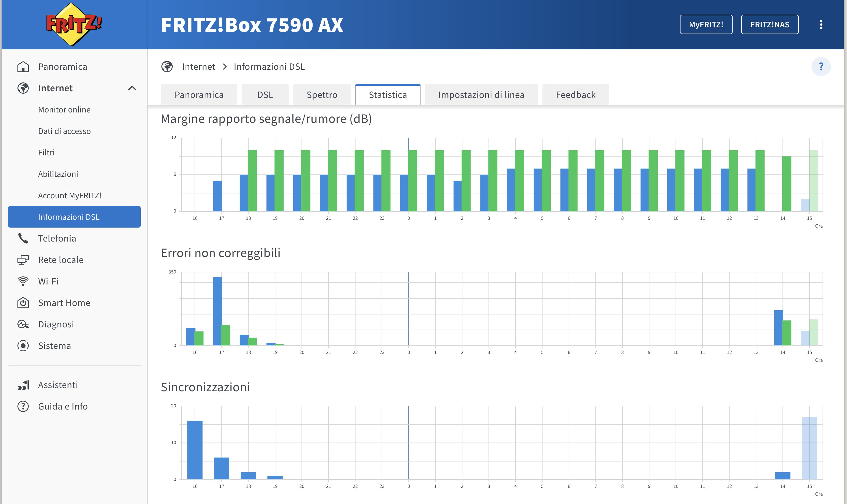Click the Wi-Fi signal icon

click(x=23, y=281)
